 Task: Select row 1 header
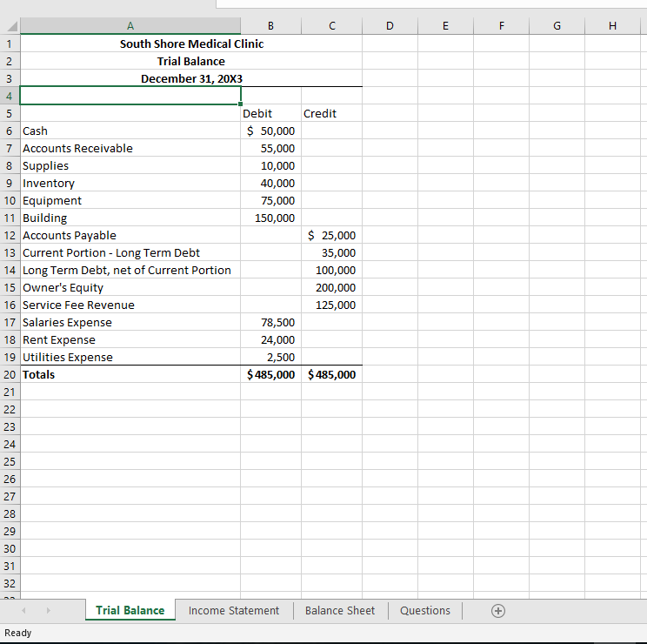point(10,44)
